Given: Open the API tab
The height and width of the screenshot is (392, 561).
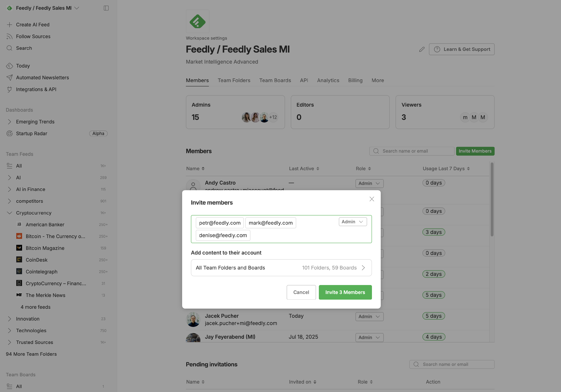Looking at the screenshot, I should pos(304,80).
